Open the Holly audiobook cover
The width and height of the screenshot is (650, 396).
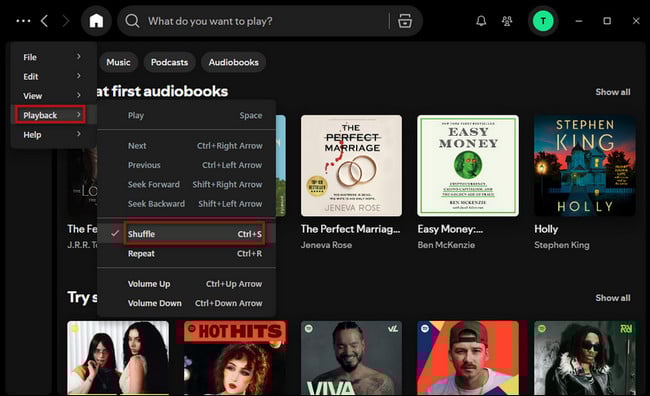[585, 165]
